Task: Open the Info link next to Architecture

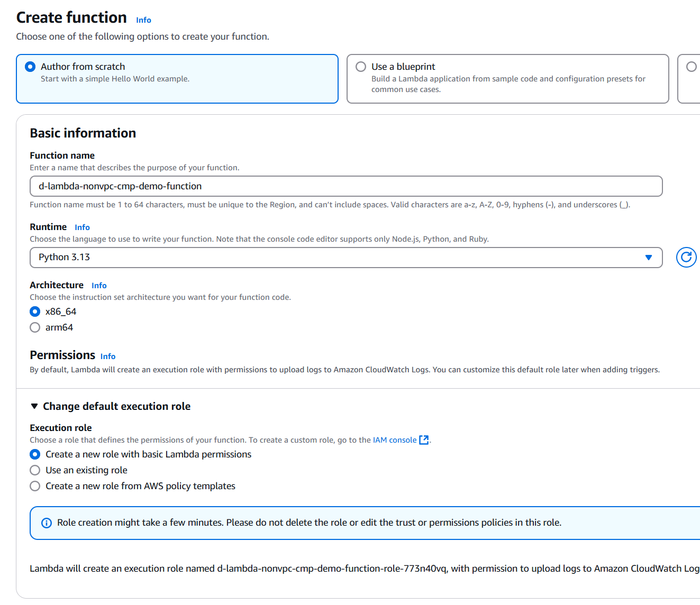Action: click(x=99, y=286)
